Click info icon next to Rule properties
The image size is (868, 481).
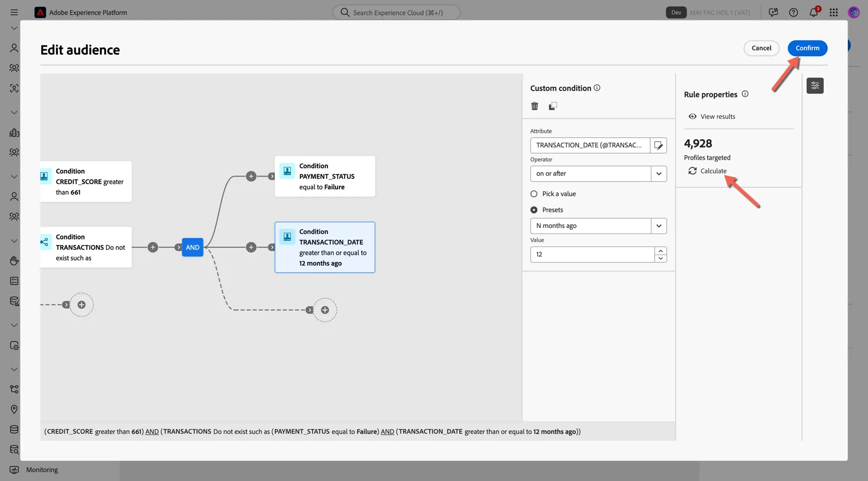(x=745, y=94)
